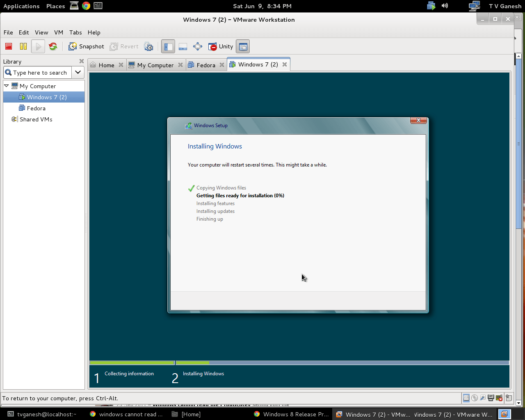
Task: Open the Edit menu
Action: tap(24, 32)
